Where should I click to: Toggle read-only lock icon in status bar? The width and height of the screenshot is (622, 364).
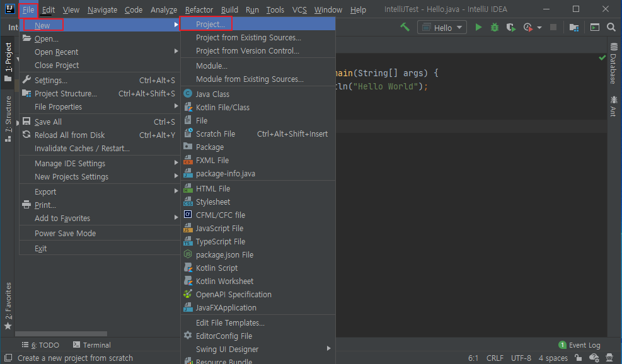pos(578,358)
